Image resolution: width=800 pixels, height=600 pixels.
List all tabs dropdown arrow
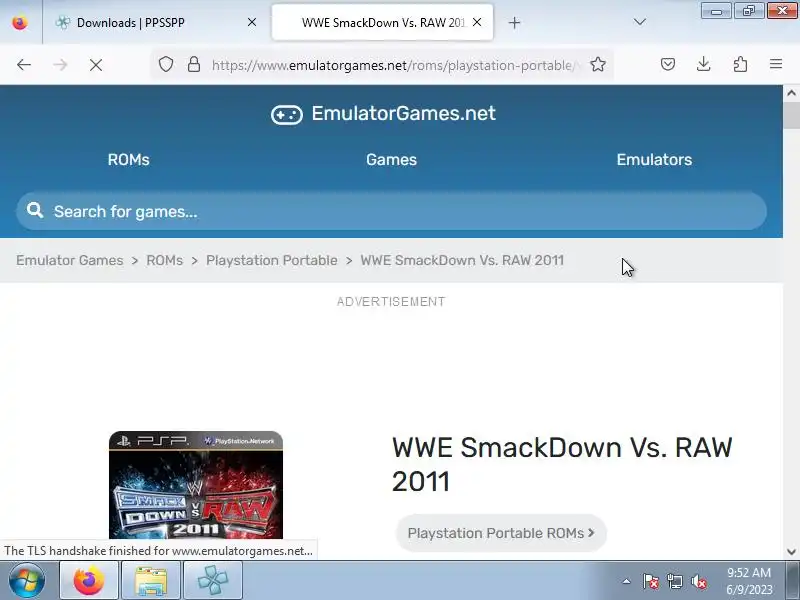(x=639, y=22)
